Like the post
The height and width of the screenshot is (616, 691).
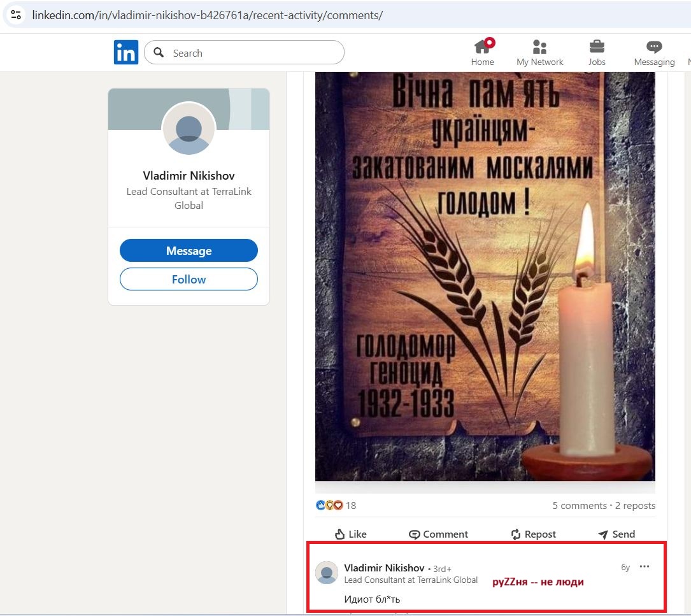(x=350, y=534)
